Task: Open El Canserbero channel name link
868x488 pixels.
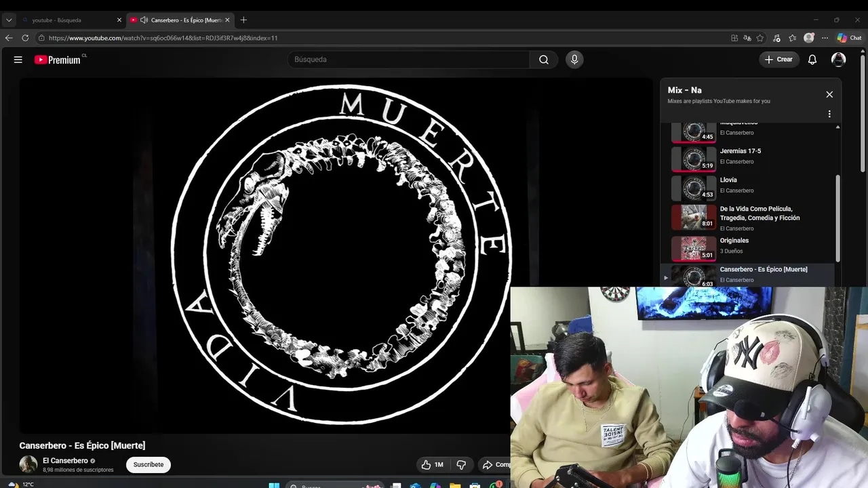Action: (65, 461)
